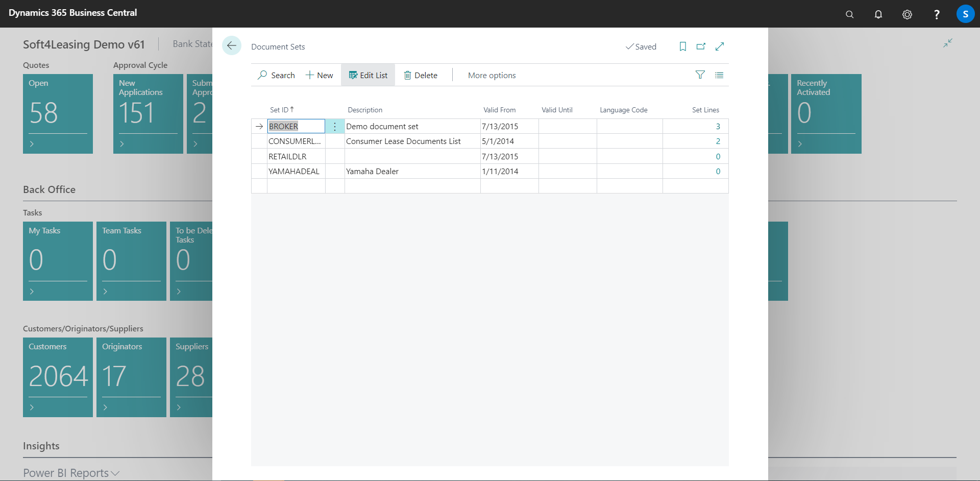Open global search with the magnifier icon
Viewport: 980px width, 481px height.
pos(850,14)
